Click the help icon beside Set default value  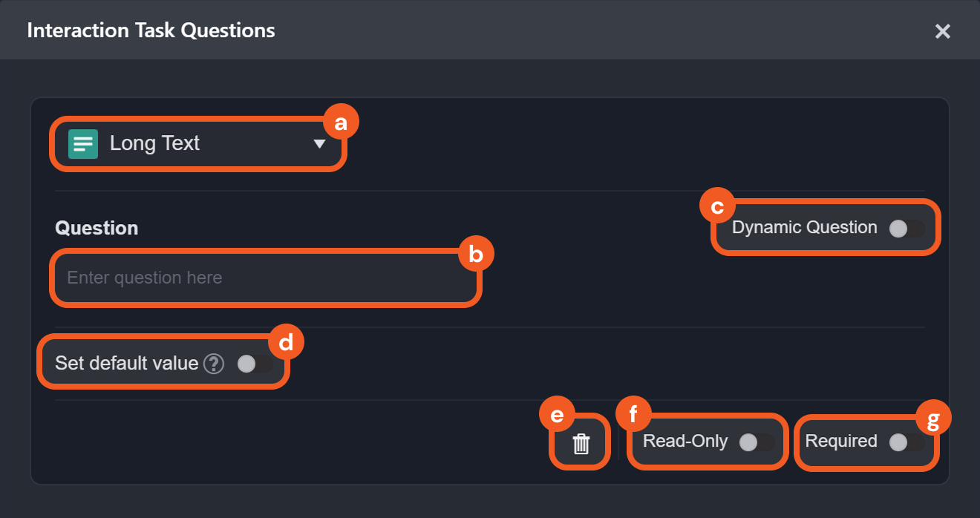[x=214, y=364]
